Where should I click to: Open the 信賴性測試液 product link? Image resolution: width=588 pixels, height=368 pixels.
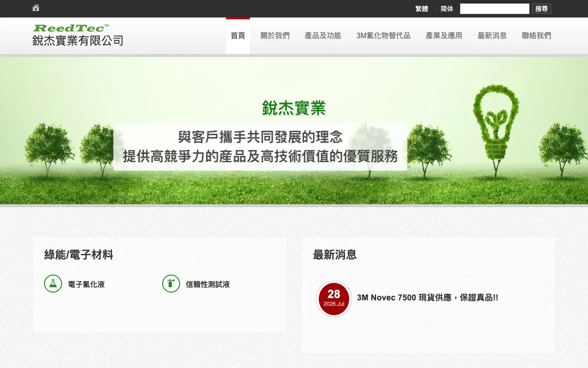tap(208, 284)
